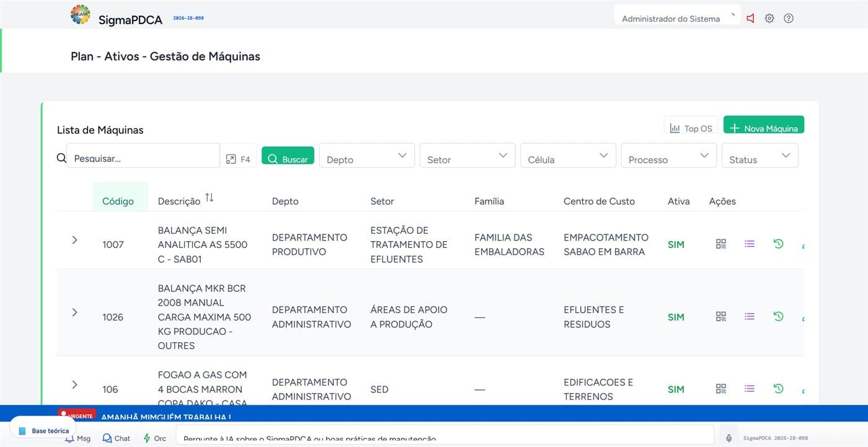Open the Depto filter dropdown

[x=367, y=156]
